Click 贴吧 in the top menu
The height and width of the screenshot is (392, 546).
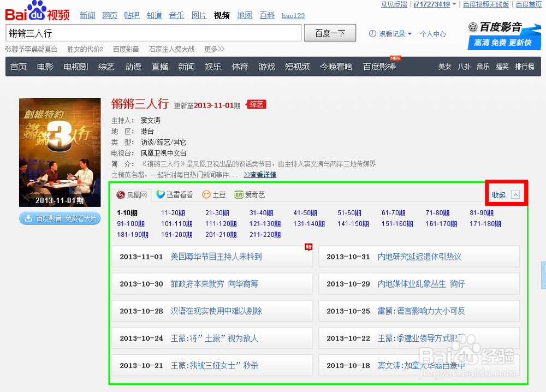point(132,15)
